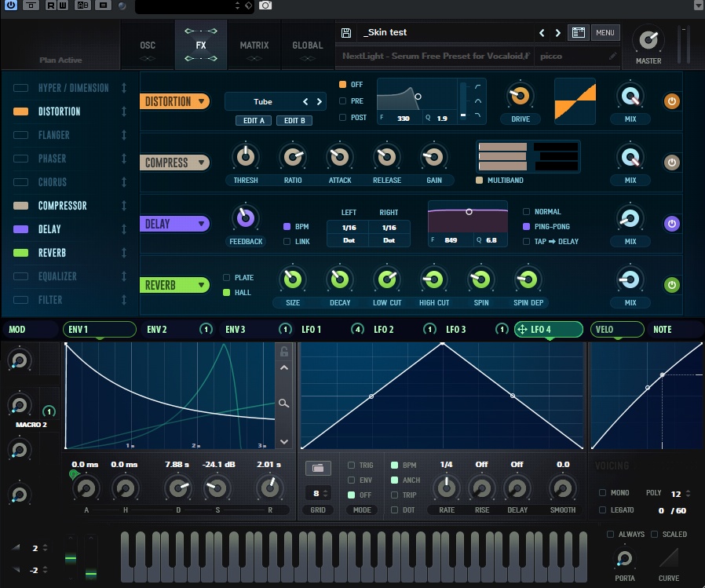Click the A|B compare icon in top toolbar

82,5
